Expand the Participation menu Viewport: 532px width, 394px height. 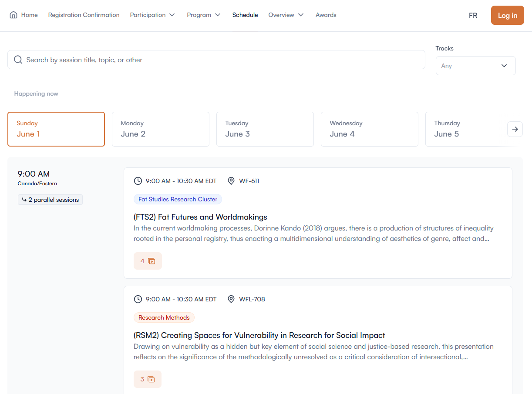(x=152, y=15)
